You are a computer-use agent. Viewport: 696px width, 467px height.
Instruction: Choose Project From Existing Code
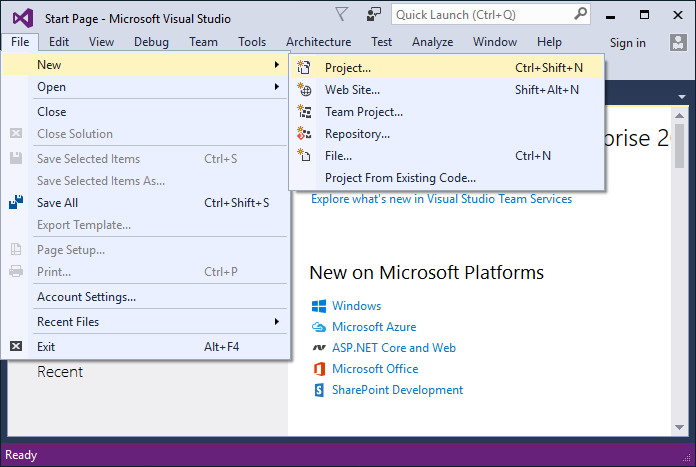click(447, 178)
